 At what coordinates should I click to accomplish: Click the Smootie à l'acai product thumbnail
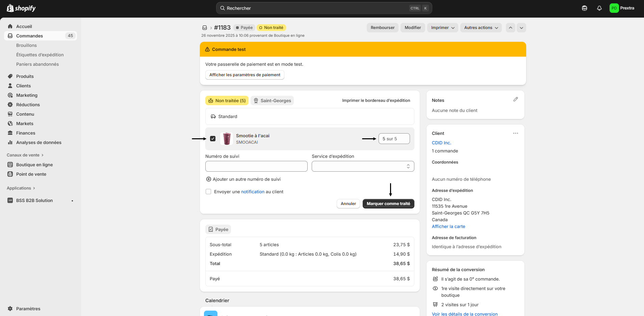tap(227, 139)
